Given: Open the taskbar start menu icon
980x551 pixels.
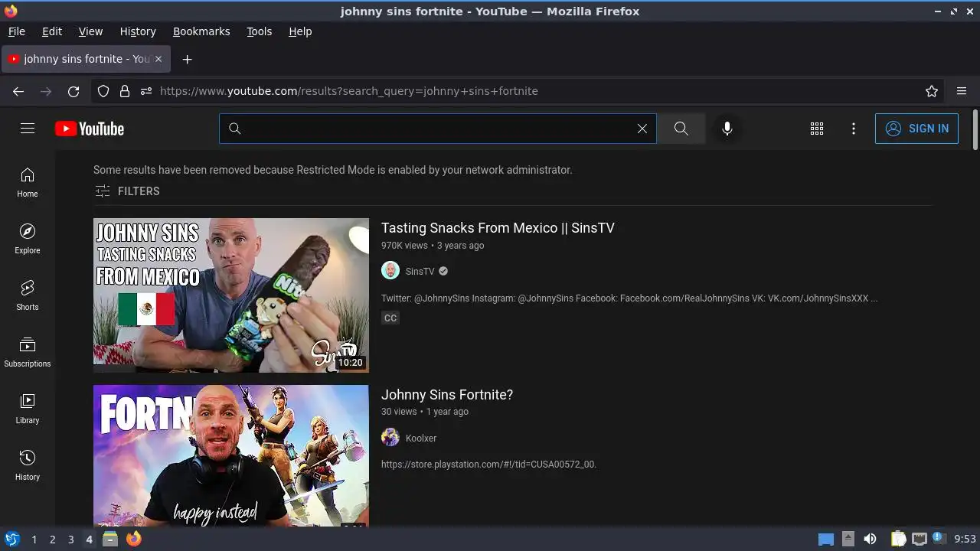Looking at the screenshot, I should 11,539.
